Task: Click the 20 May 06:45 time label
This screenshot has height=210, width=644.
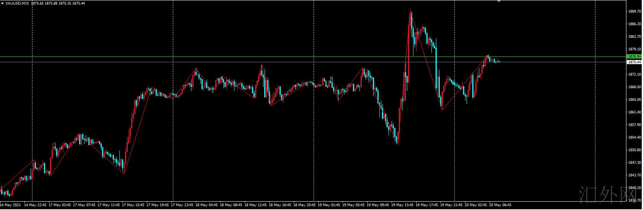Action: point(501,205)
